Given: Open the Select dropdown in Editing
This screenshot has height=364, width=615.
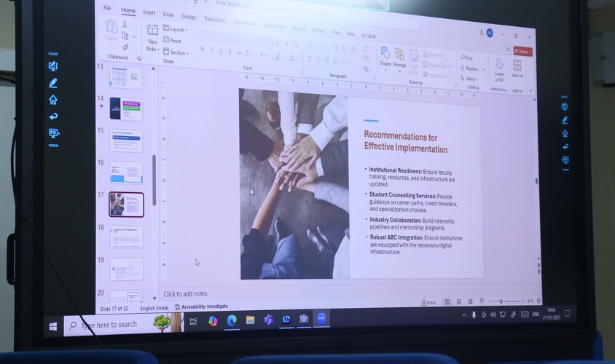Looking at the screenshot, I should click(469, 79).
